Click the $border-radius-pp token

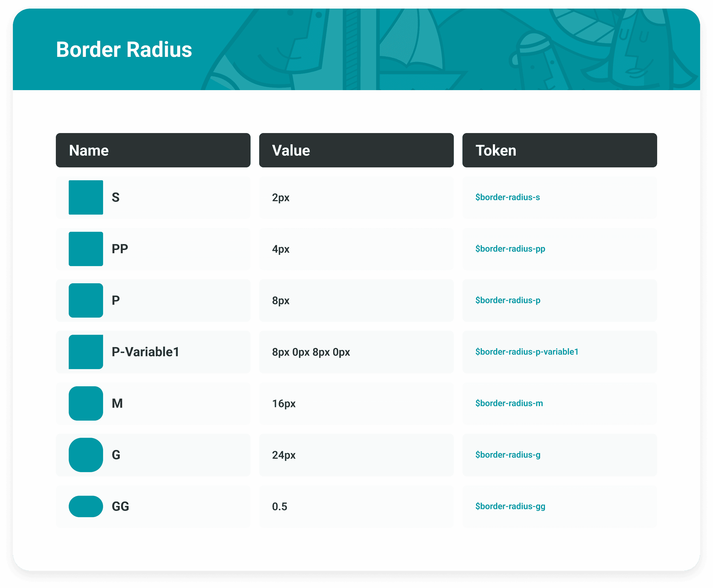[x=510, y=249]
